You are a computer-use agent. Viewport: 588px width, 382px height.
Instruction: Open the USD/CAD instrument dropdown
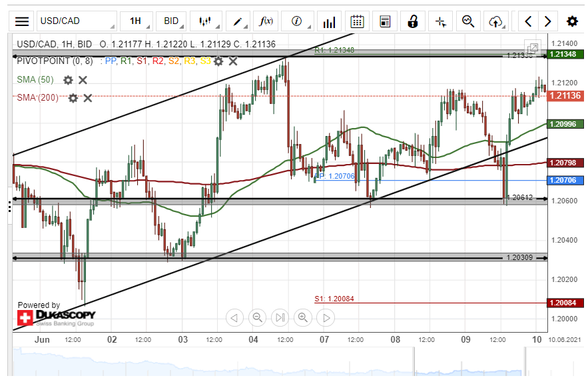77,21
